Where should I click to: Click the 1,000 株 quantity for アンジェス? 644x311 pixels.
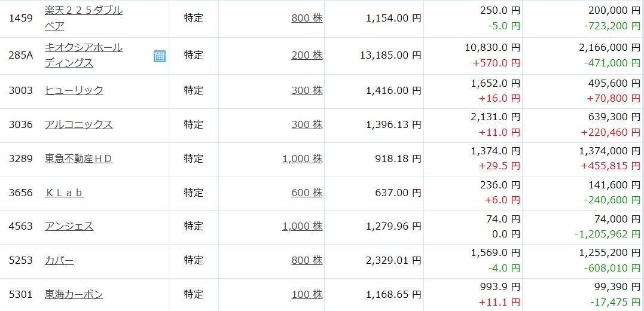(x=302, y=227)
